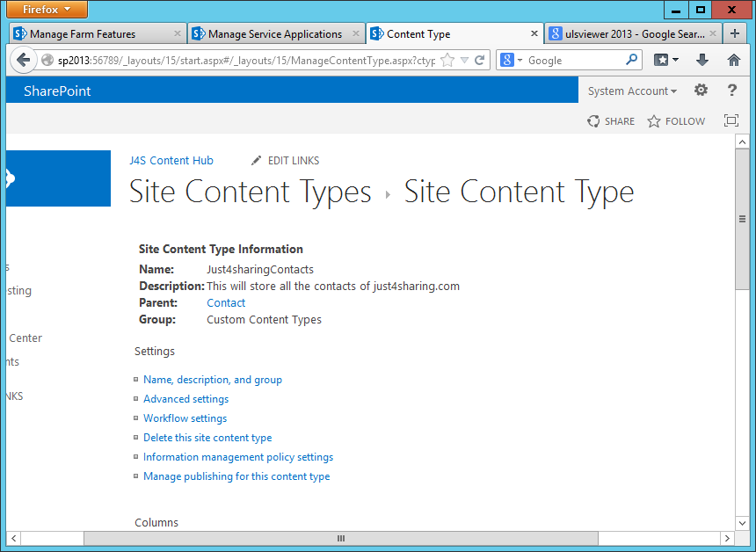Select the Content Type tab
Image resolution: width=756 pixels, height=552 pixels.
pyautogui.click(x=454, y=33)
